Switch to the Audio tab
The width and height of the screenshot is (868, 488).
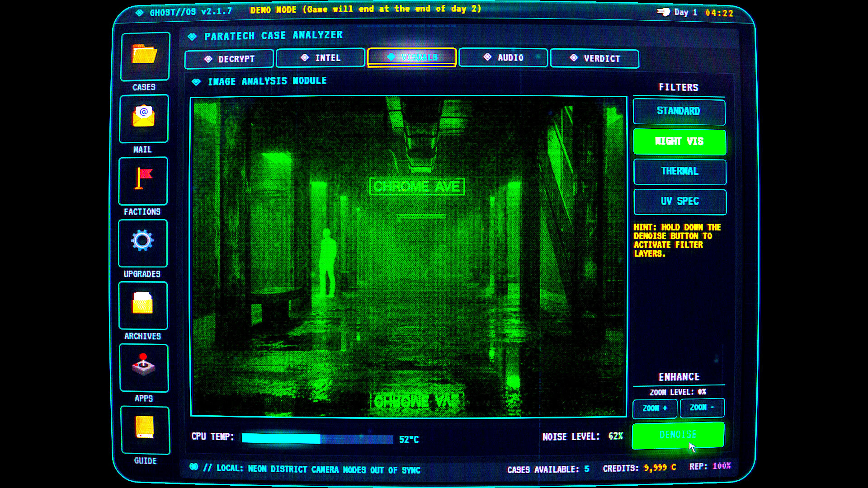pos(503,58)
